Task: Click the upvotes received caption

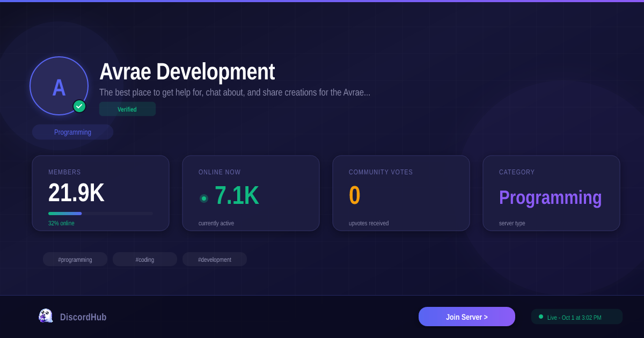Action: click(x=369, y=223)
